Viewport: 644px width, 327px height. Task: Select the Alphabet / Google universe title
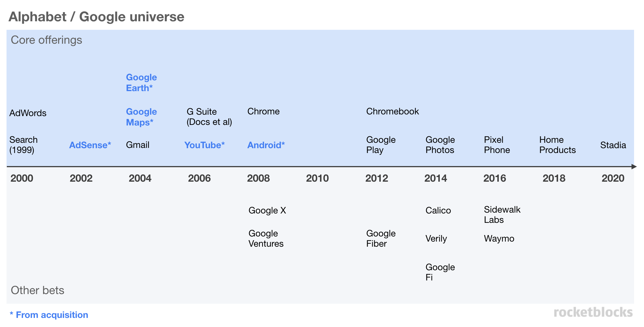(96, 17)
